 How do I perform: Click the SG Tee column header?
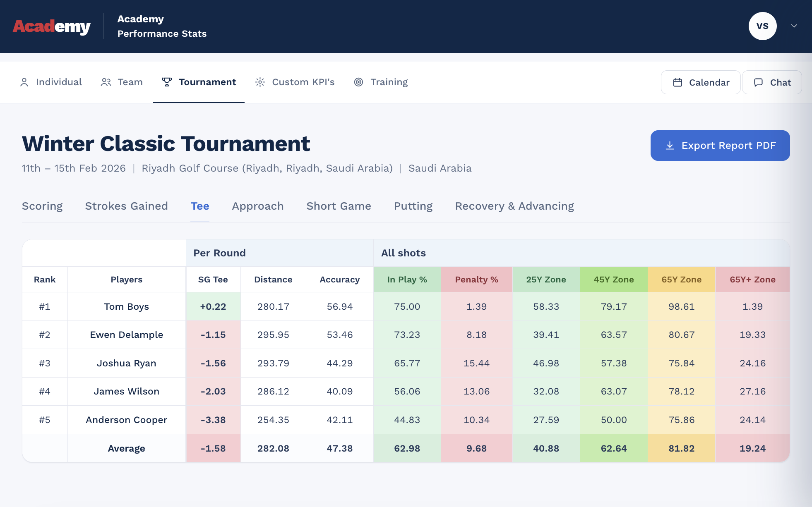point(213,280)
